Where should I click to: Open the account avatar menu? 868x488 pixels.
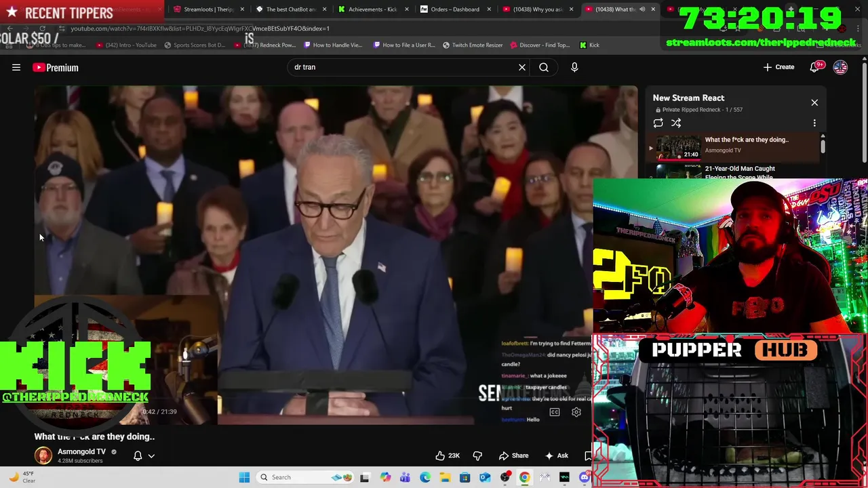(840, 67)
